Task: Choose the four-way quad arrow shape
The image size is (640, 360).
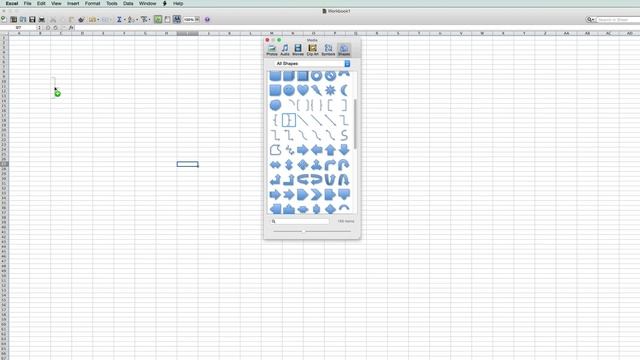Action: 302,165
